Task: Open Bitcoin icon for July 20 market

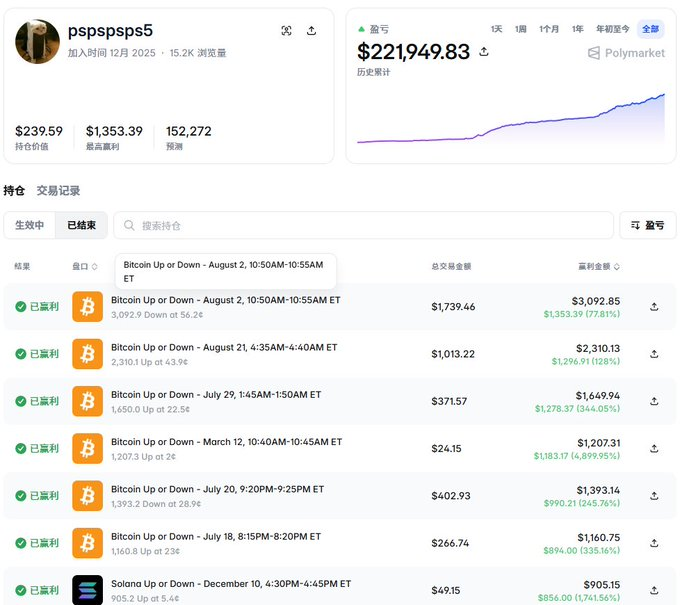Action: [x=88, y=496]
